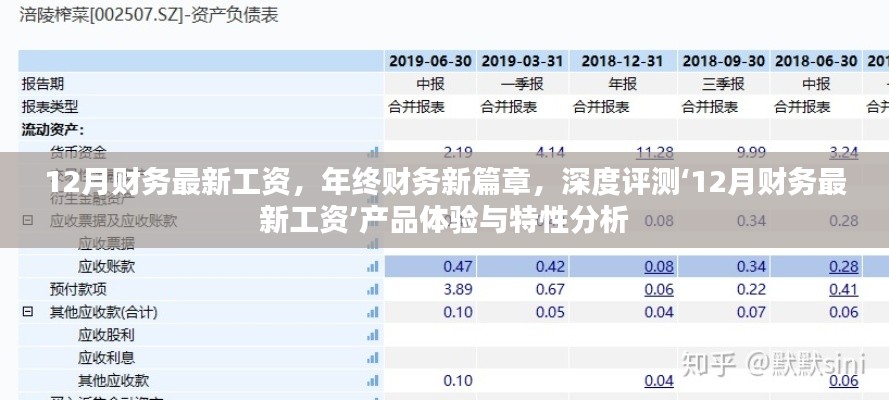The width and height of the screenshot is (889, 400).
Task: Click the 2018-09-30 period header
Action: (x=721, y=60)
